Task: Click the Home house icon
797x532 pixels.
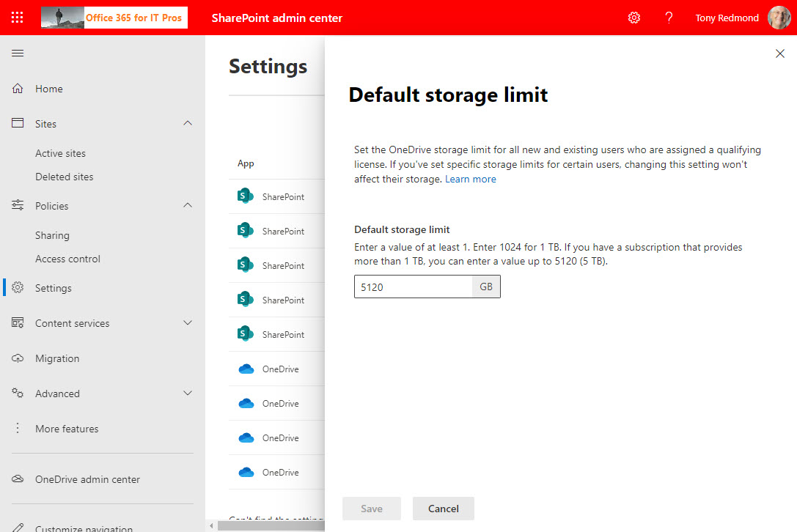Action: 18,89
